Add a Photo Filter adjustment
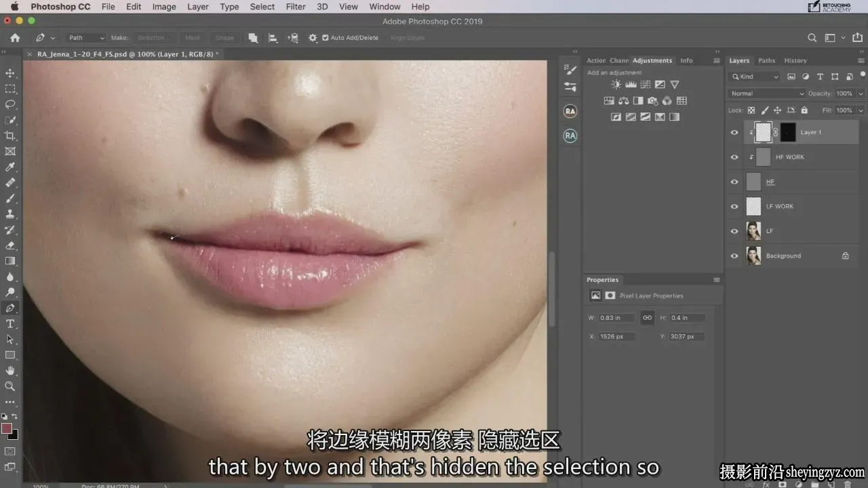Image resolution: width=868 pixels, height=488 pixels. click(652, 101)
